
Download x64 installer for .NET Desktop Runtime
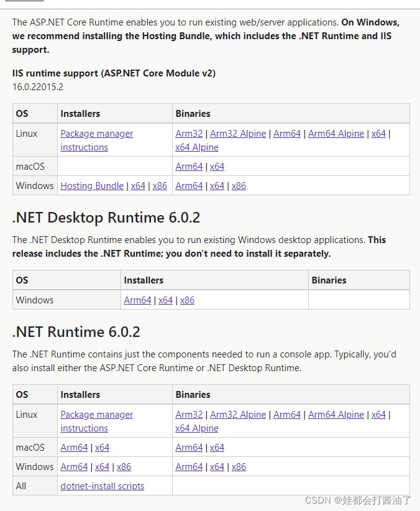point(165,300)
